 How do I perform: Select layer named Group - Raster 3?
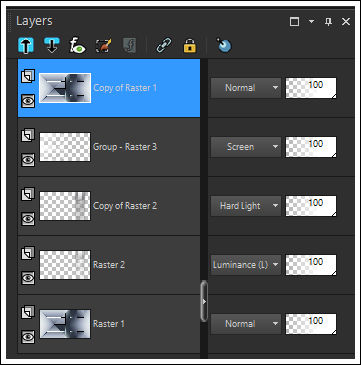(125, 147)
